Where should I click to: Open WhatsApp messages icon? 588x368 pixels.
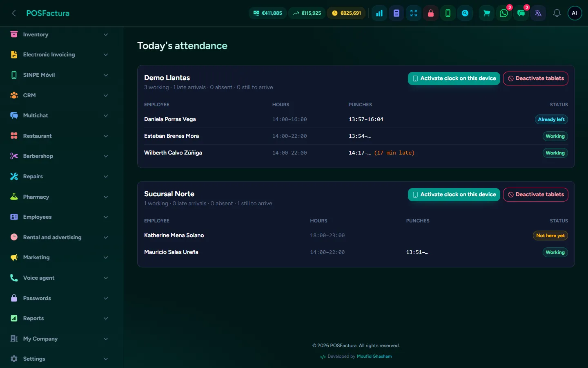coord(504,13)
